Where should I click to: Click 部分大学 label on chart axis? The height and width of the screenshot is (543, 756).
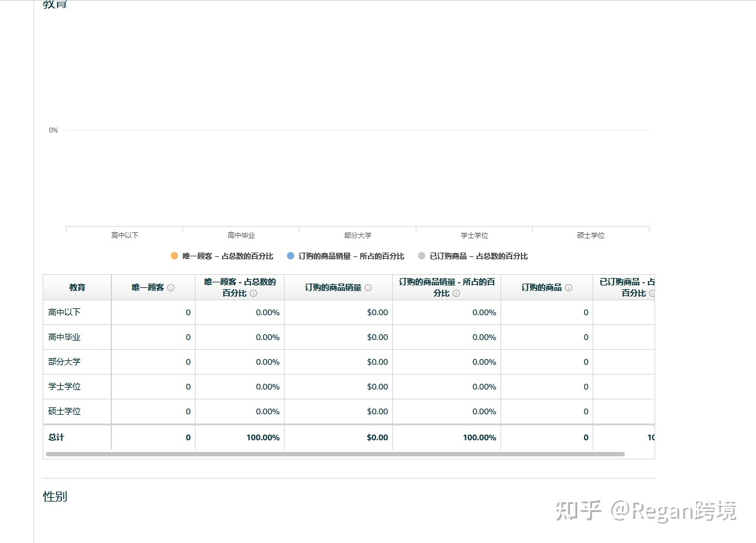coord(358,236)
